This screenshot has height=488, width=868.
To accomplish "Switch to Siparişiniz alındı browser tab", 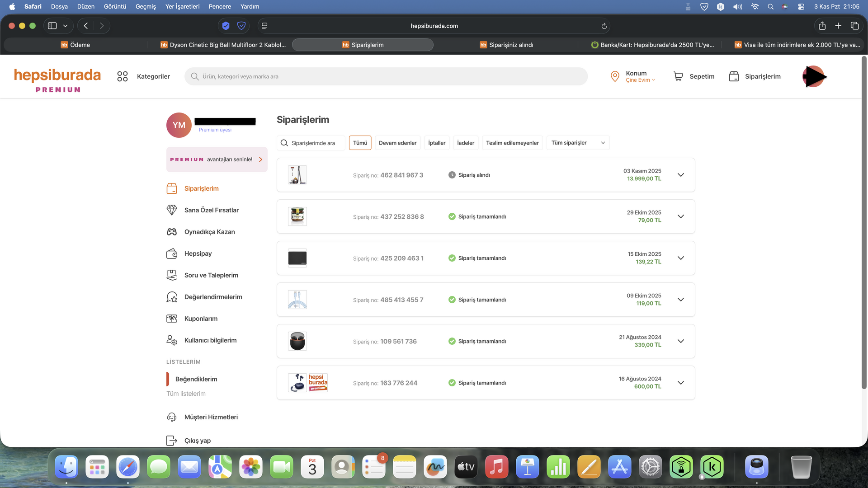I will [506, 45].
